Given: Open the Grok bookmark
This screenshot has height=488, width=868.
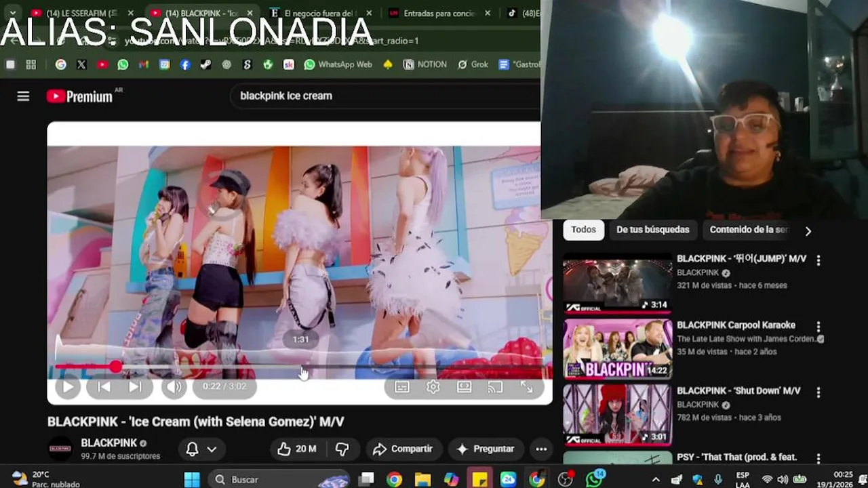Looking at the screenshot, I should click(x=473, y=64).
